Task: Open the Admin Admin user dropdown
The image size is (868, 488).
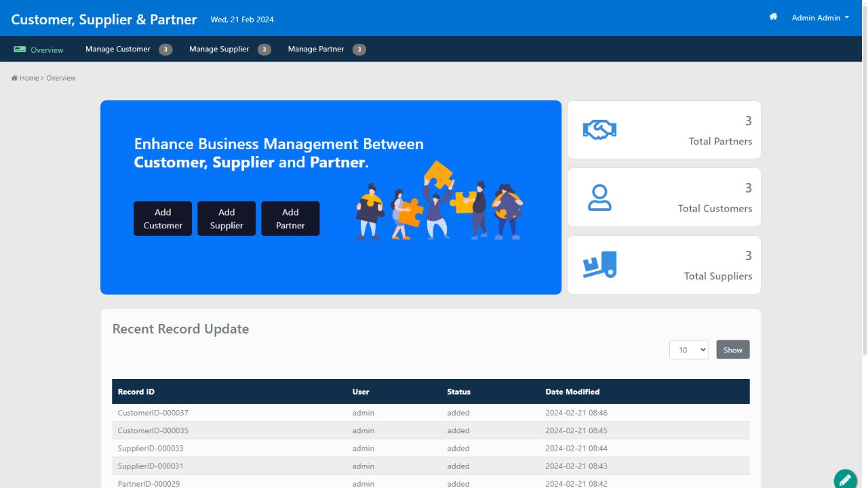Action: click(x=820, y=18)
